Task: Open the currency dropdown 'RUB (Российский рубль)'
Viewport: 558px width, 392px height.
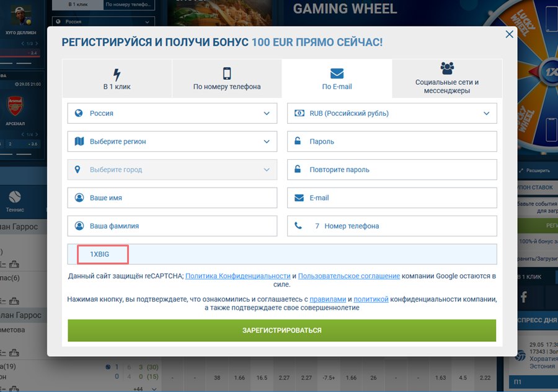Action: [x=392, y=113]
